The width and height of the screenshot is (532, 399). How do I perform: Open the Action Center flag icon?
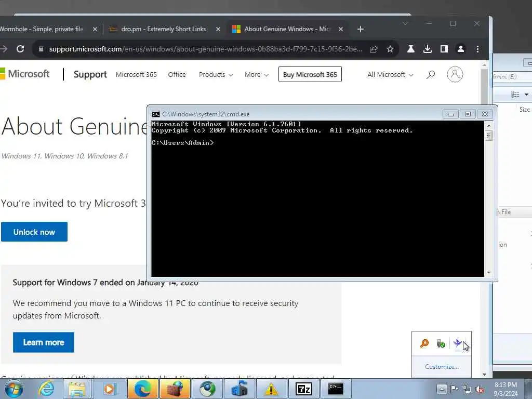pos(454,389)
